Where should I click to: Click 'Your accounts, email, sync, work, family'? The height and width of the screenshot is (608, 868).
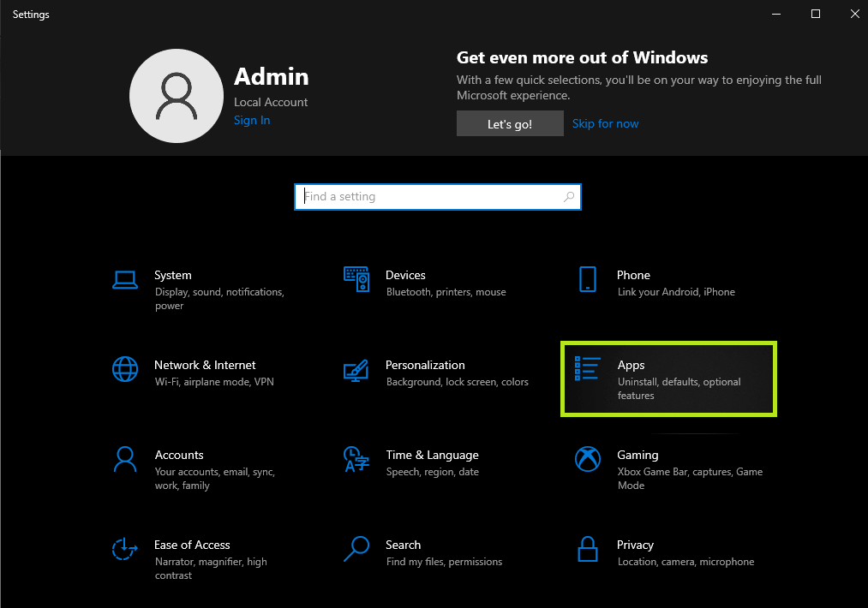pos(215,479)
